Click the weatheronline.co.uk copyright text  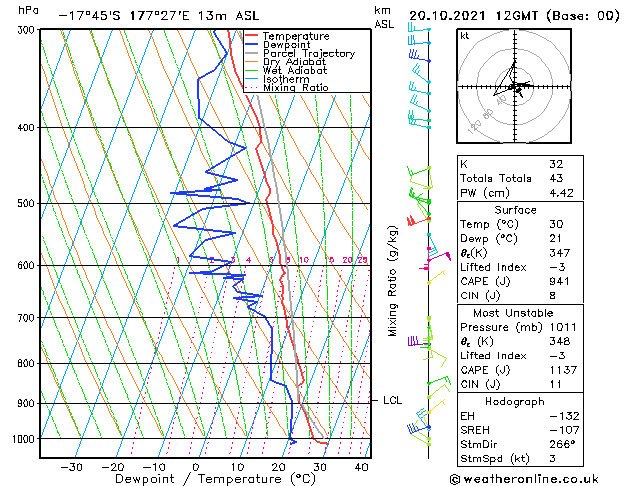click(524, 479)
